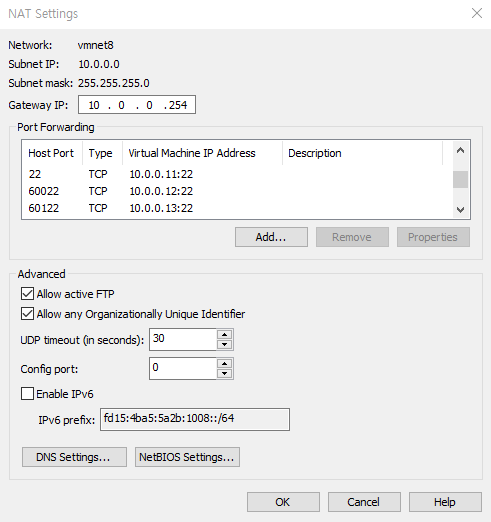Click the port forwarding scrollbar thumb
The width and height of the screenshot is (491, 522).
461,179
